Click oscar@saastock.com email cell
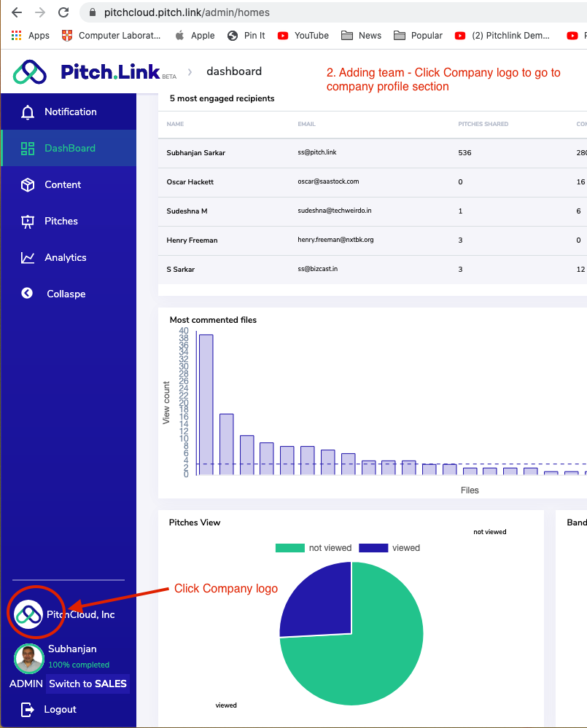The image size is (587, 728). 328,181
